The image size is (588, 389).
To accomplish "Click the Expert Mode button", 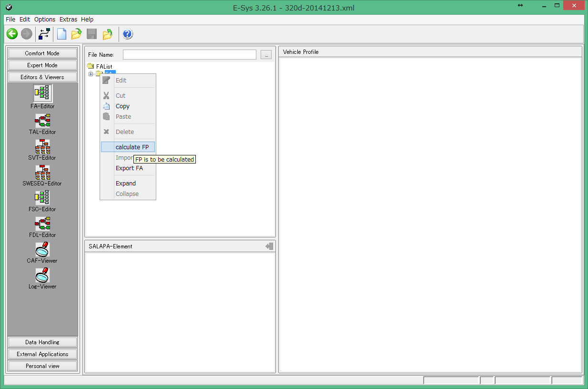I will (x=42, y=65).
